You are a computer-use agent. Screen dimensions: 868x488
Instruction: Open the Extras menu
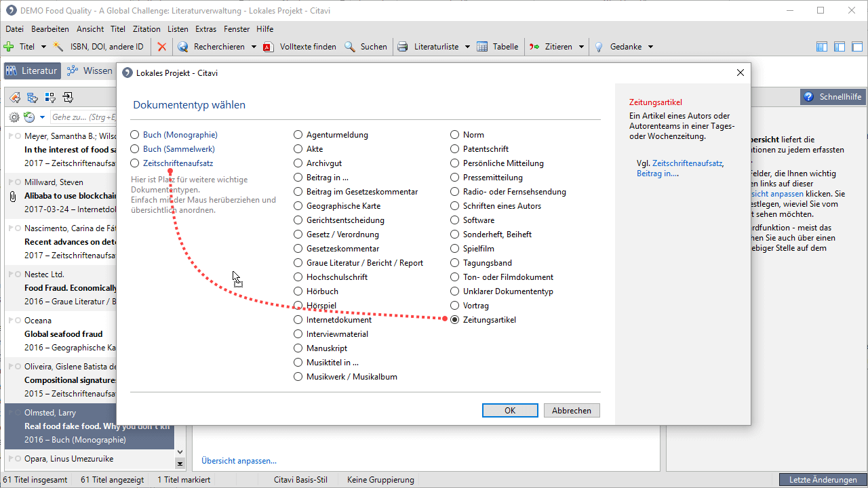coord(205,29)
